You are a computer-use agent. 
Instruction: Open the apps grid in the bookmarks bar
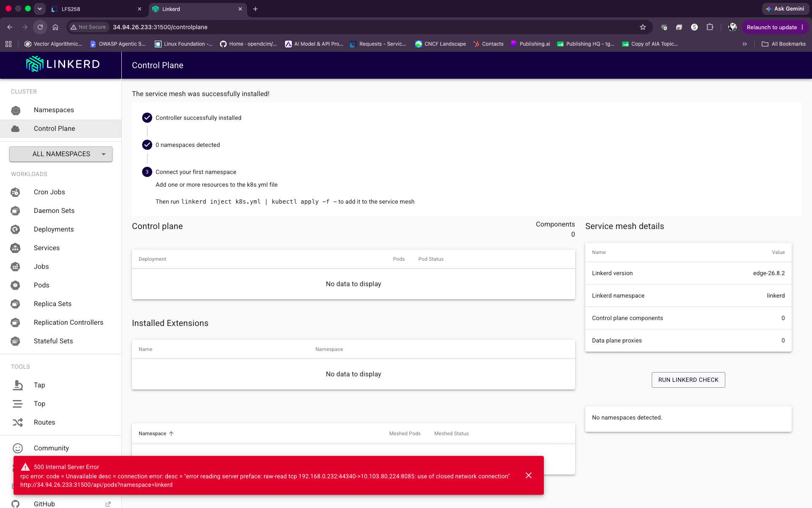(x=8, y=44)
